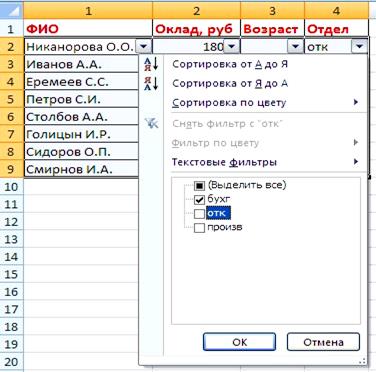Toggle the (Выделить все) checkbox

[x=199, y=186]
